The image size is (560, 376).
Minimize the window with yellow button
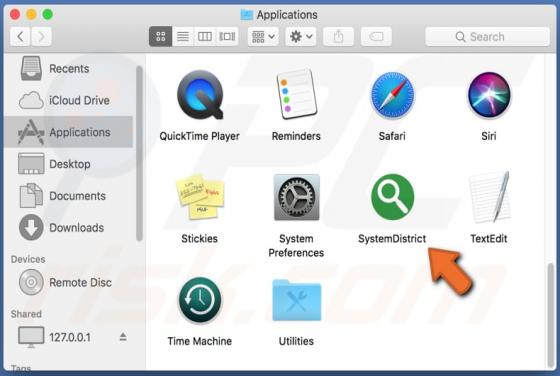click(x=31, y=14)
